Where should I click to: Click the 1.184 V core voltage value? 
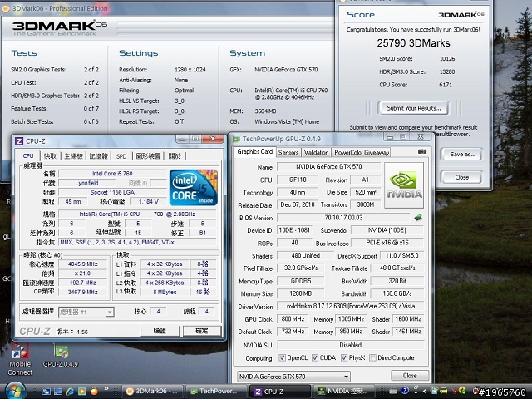tap(149, 201)
